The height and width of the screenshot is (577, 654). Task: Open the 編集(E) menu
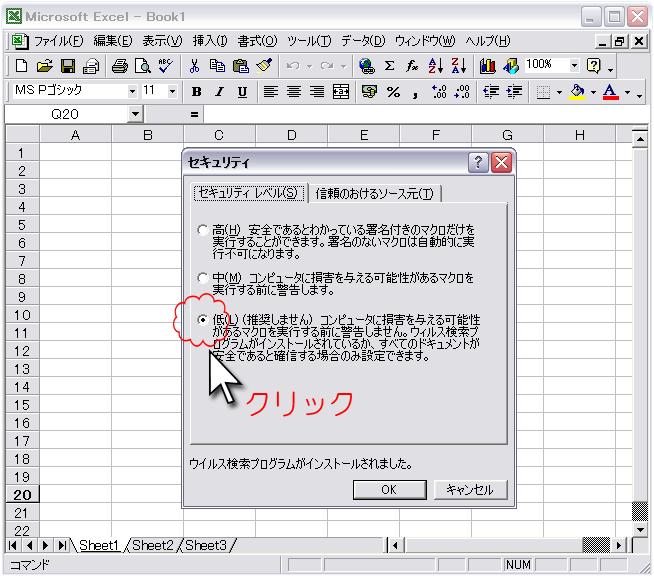(x=113, y=41)
